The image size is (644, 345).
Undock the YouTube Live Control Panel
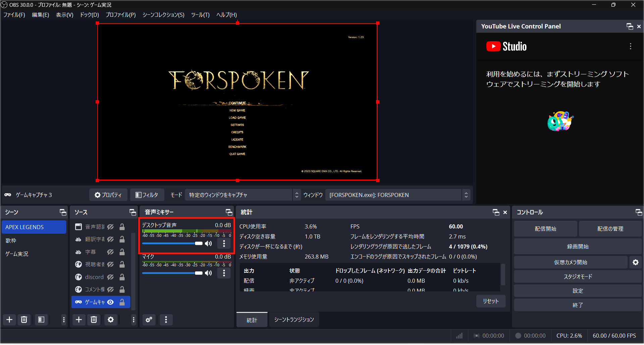(x=630, y=26)
